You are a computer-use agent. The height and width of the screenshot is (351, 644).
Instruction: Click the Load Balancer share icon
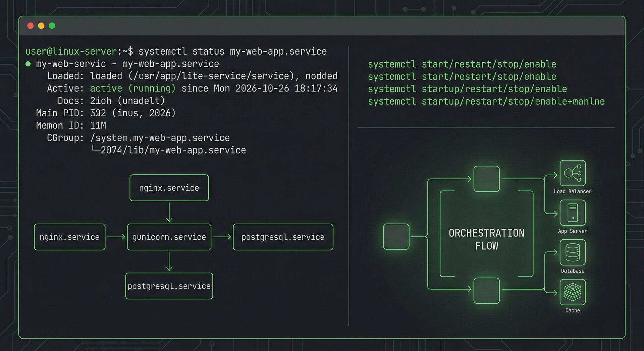click(x=573, y=173)
